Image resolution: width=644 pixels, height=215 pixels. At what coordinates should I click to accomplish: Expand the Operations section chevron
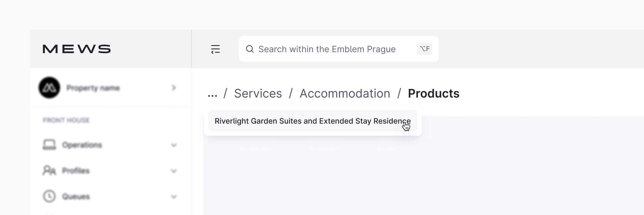(174, 145)
